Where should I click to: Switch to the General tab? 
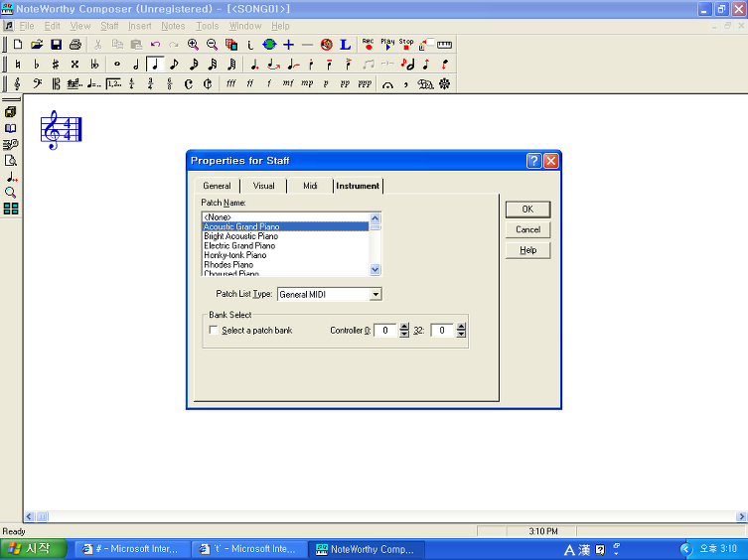218,186
